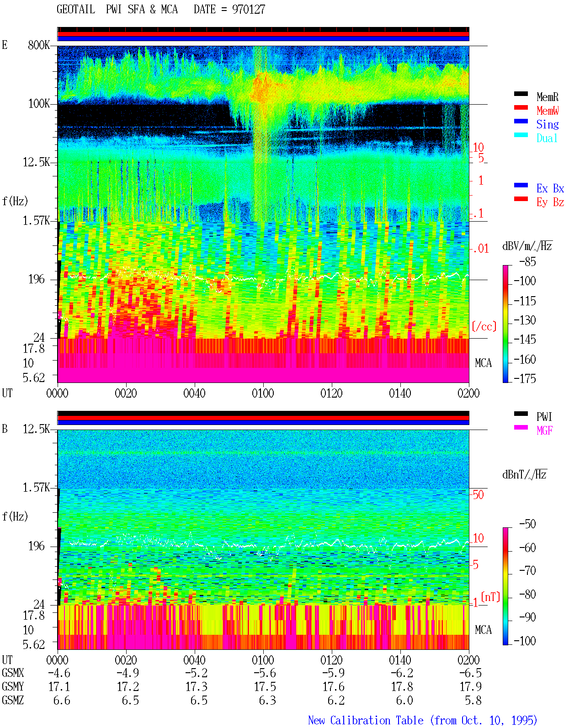Click the red MemW legend swatch
The height and width of the screenshot is (728, 585).
click(521, 107)
